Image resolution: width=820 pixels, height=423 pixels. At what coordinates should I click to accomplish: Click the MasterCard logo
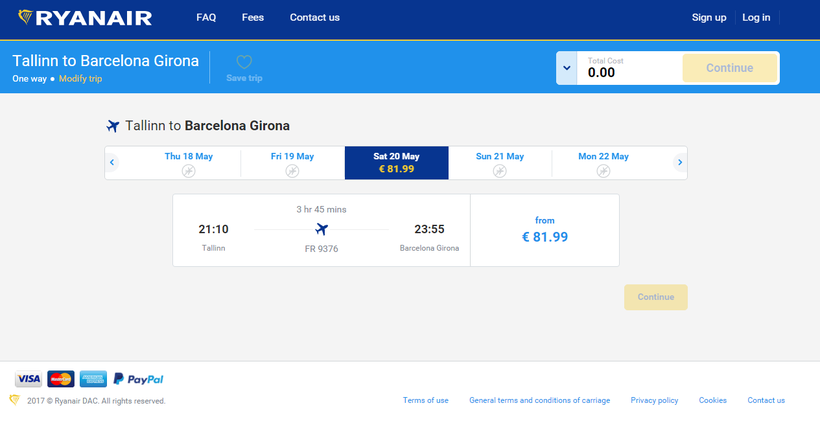(x=61, y=379)
